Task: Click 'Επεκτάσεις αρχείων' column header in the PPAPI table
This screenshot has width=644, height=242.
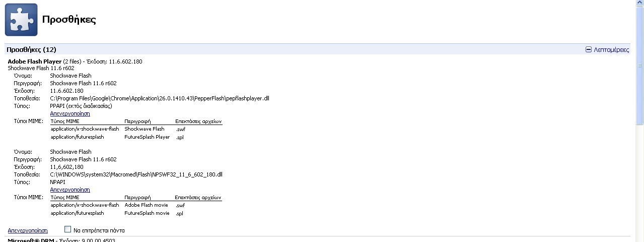Action: (198, 122)
